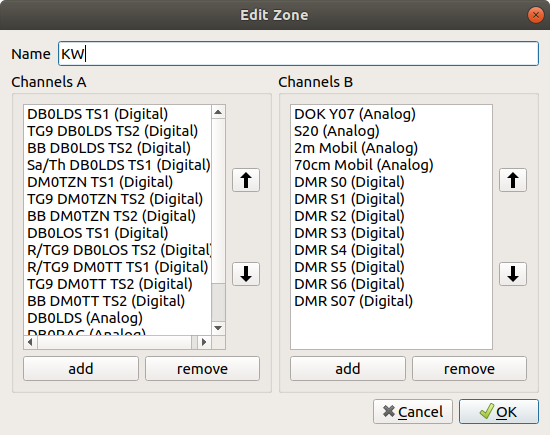Screen dimensions: 550x435
Task: Click the Channels A scroll right arrow
Action: click(204, 342)
